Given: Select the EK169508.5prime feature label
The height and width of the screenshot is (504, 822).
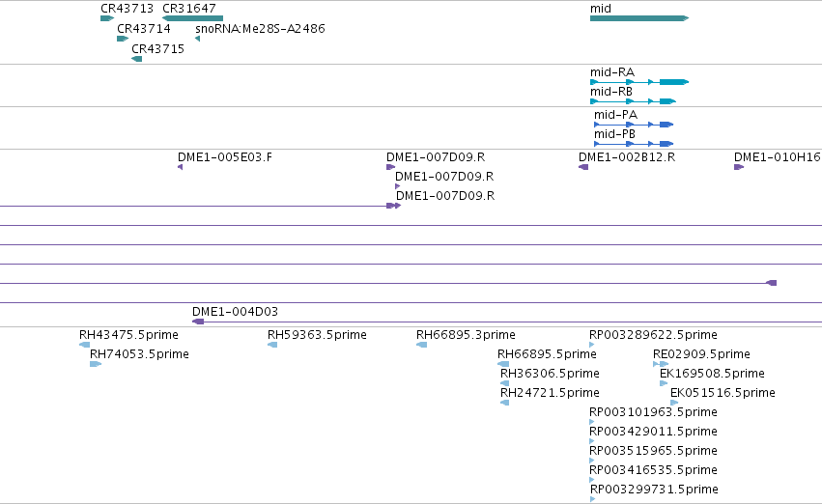Looking at the screenshot, I should point(712,374).
